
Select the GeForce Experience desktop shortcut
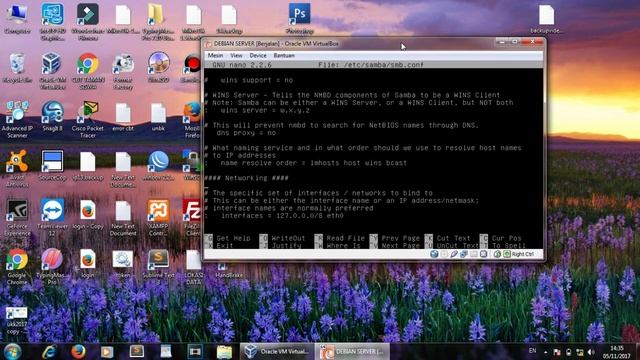pyautogui.click(x=17, y=217)
